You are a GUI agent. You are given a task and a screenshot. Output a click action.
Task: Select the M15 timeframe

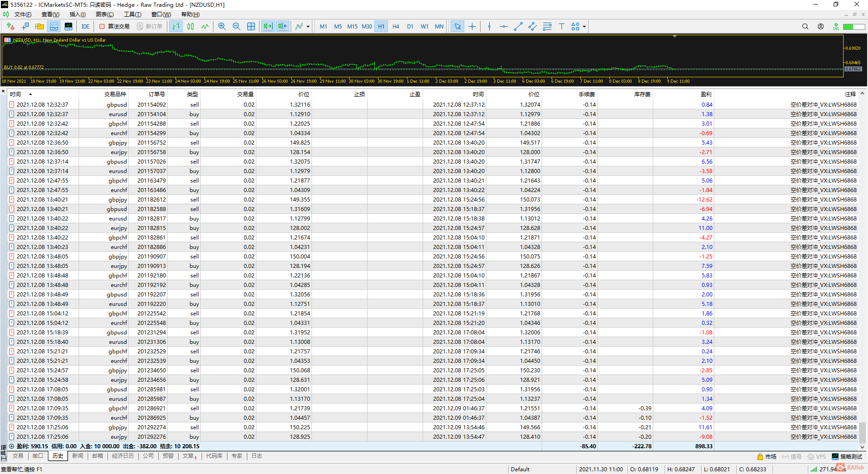coord(352,27)
